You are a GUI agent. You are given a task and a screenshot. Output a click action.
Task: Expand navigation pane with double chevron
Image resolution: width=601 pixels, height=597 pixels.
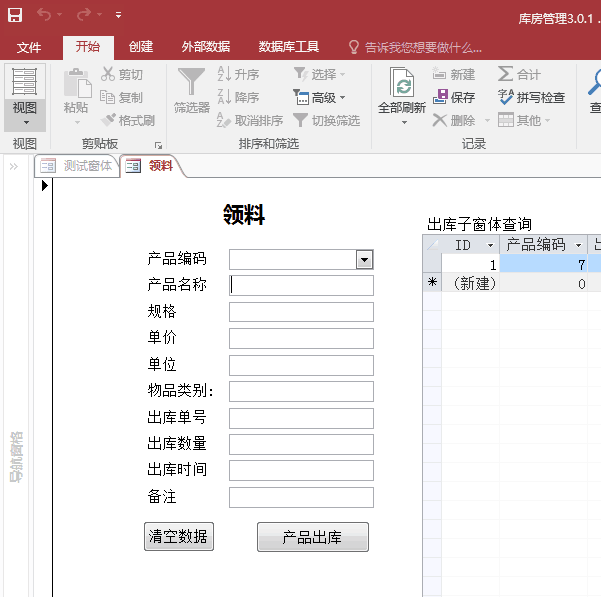pyautogui.click(x=14, y=166)
